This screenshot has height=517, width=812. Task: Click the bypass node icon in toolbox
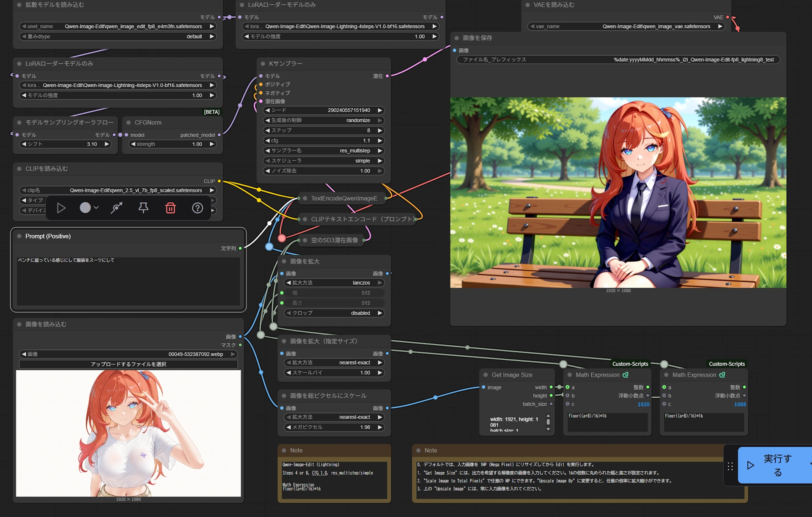116,208
